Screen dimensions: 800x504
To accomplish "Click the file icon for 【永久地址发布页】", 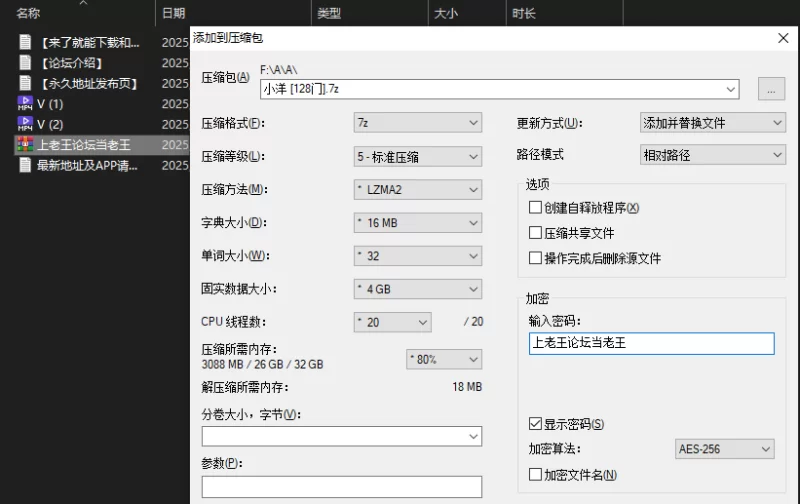I will point(25,83).
